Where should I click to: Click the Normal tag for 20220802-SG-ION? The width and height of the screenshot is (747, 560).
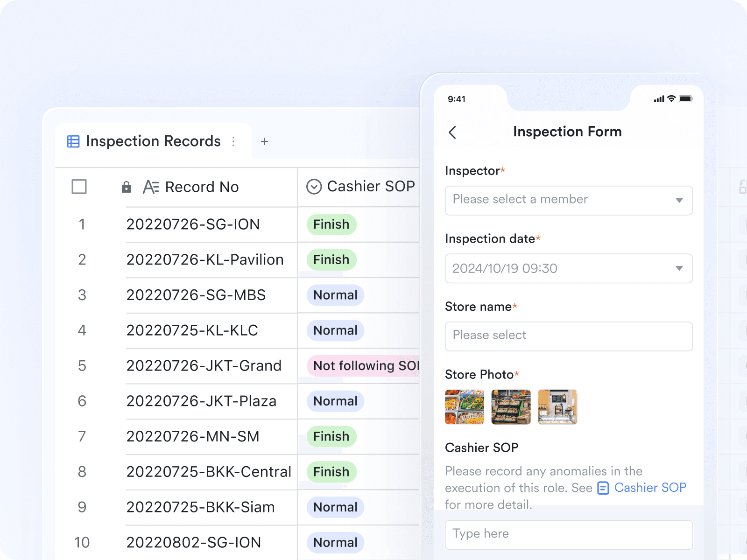point(335,543)
